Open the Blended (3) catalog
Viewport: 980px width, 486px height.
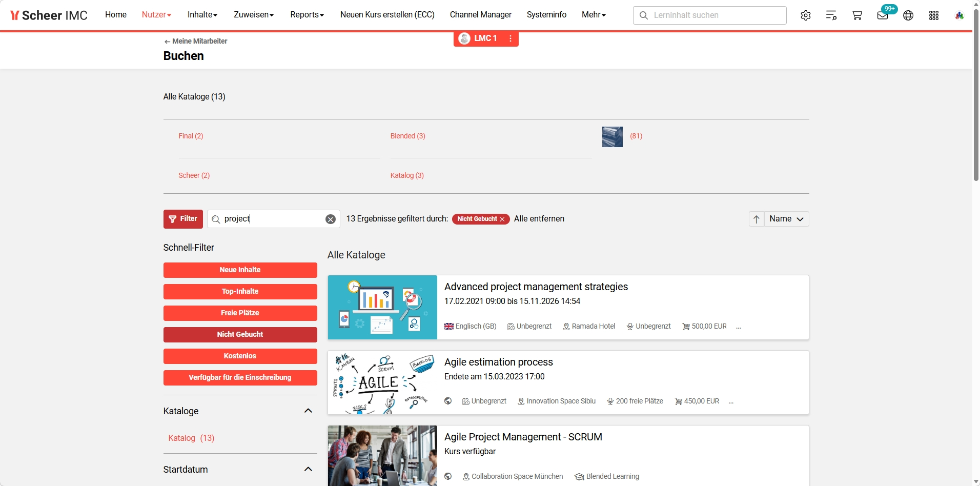click(x=408, y=136)
